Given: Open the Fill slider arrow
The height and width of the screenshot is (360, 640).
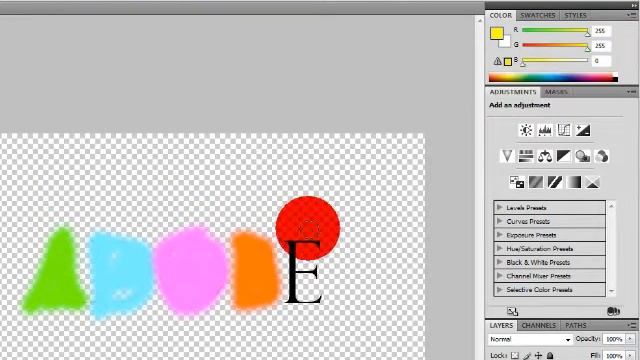Looking at the screenshot, I should 630,356.
